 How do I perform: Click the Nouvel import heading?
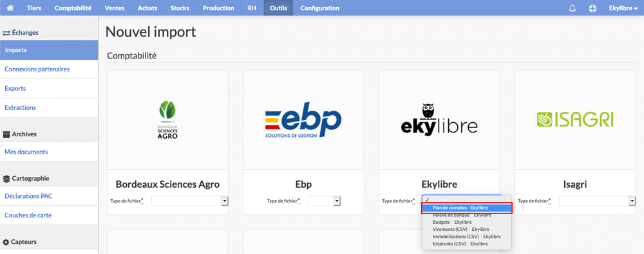(x=151, y=32)
